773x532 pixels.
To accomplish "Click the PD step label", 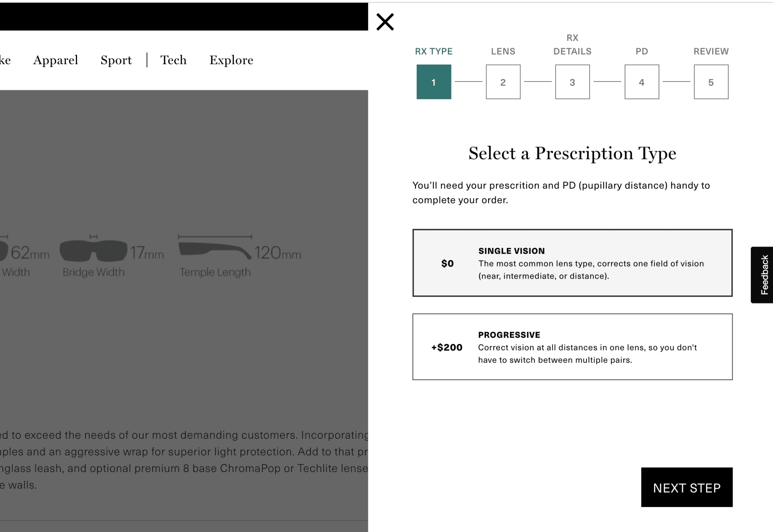I will [642, 51].
